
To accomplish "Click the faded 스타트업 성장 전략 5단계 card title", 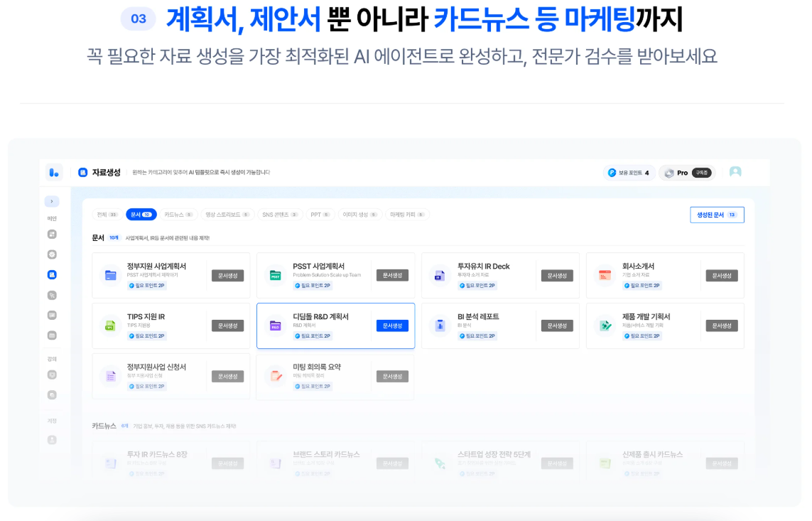I will click(x=494, y=454).
